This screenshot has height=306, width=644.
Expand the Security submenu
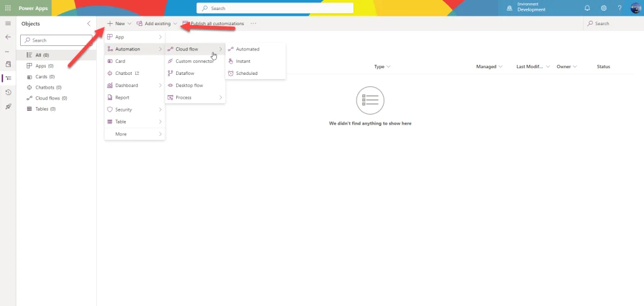coord(135,110)
